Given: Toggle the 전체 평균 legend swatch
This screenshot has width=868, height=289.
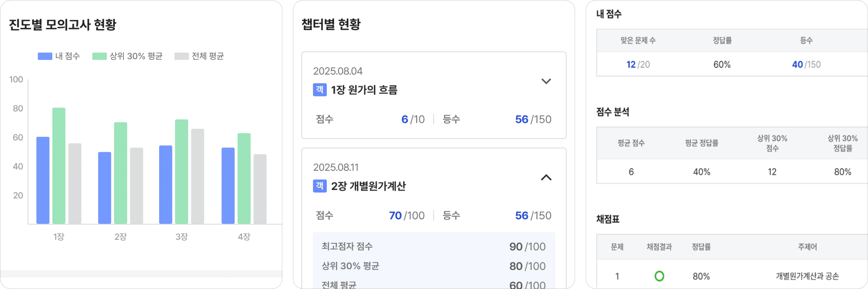Looking at the screenshot, I should (x=181, y=56).
